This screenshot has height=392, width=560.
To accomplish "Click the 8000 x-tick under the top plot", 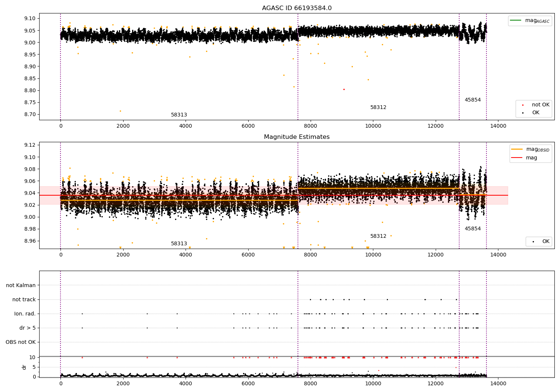I will (311, 126).
